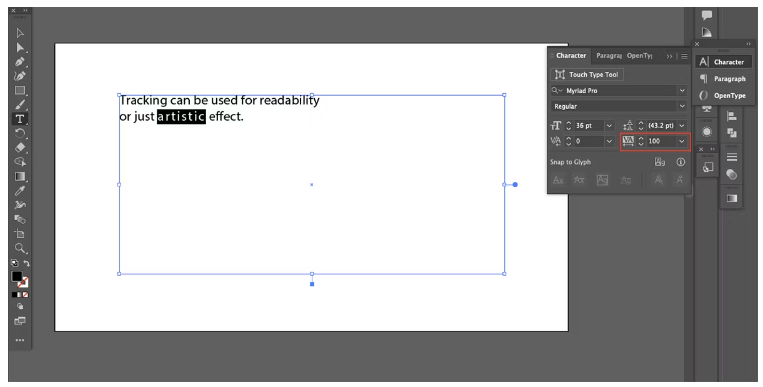The height and width of the screenshot is (387, 763).
Task: Open the drawing modes button
Action: tap(20, 307)
